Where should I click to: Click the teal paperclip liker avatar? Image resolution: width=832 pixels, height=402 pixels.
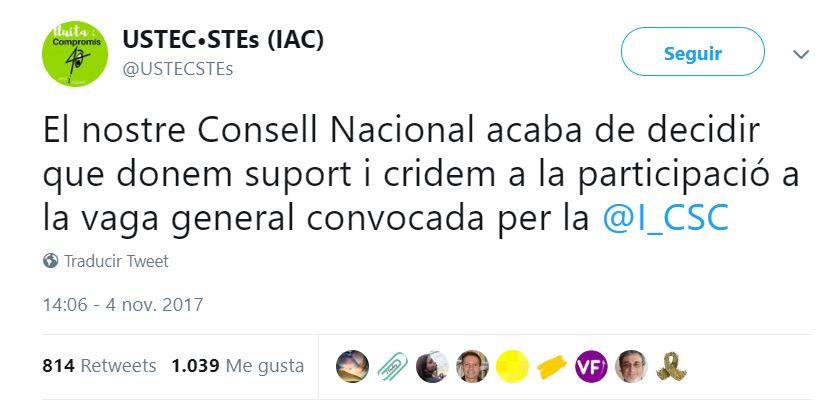click(392, 367)
